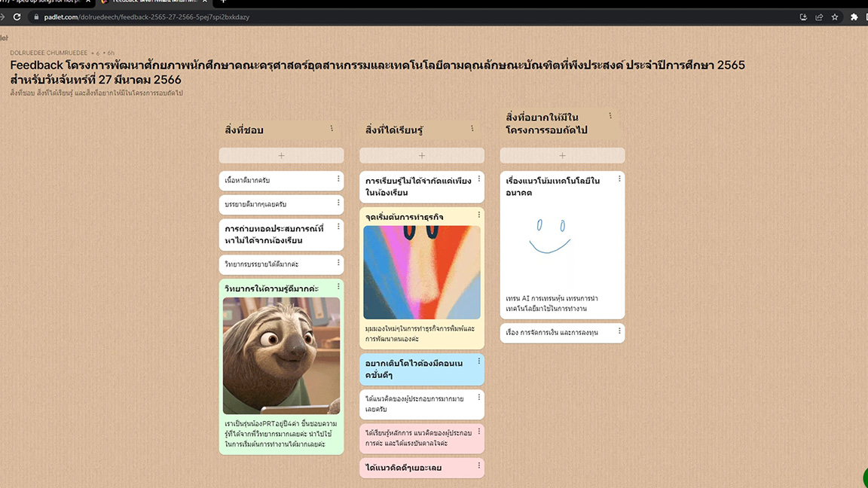The image size is (868, 488).
Task: Open three-dot menu on 'อยากเติบโตไวต้องมีคอนเนคชั่นดีๆ' post
Action: click(479, 361)
